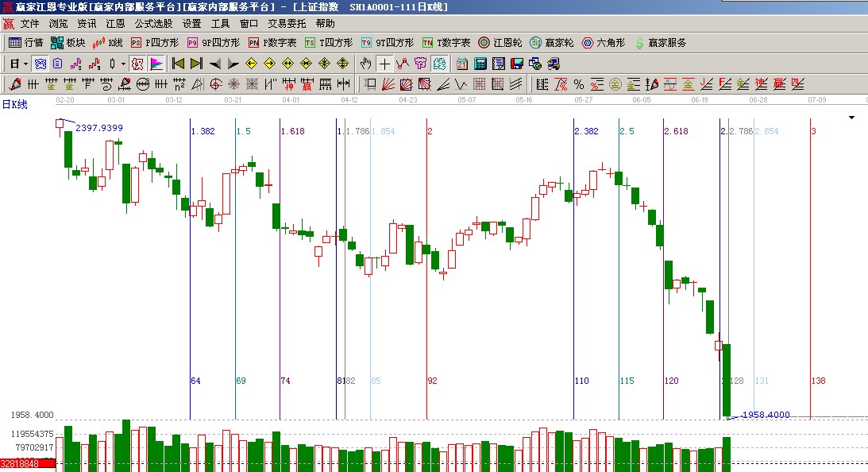Open the 行情 market quotes view
868x472 pixels.
tap(26, 43)
